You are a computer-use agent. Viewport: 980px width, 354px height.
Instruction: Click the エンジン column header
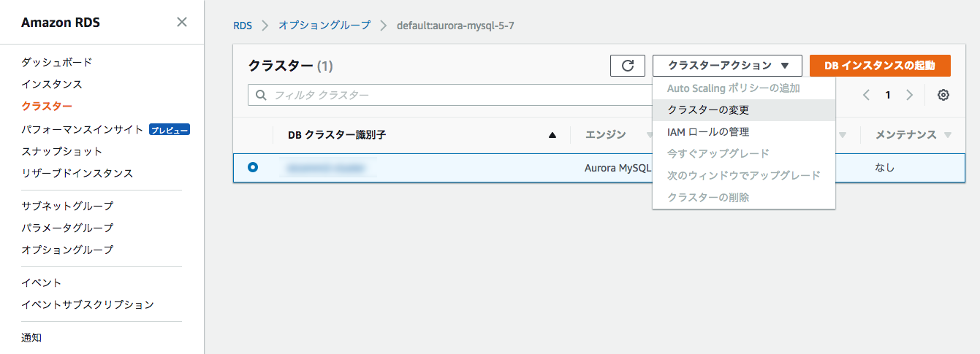(x=606, y=135)
